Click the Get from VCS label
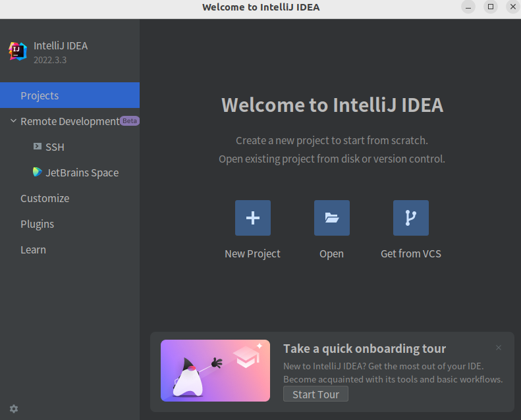This screenshot has width=521, height=420. pyautogui.click(x=411, y=253)
